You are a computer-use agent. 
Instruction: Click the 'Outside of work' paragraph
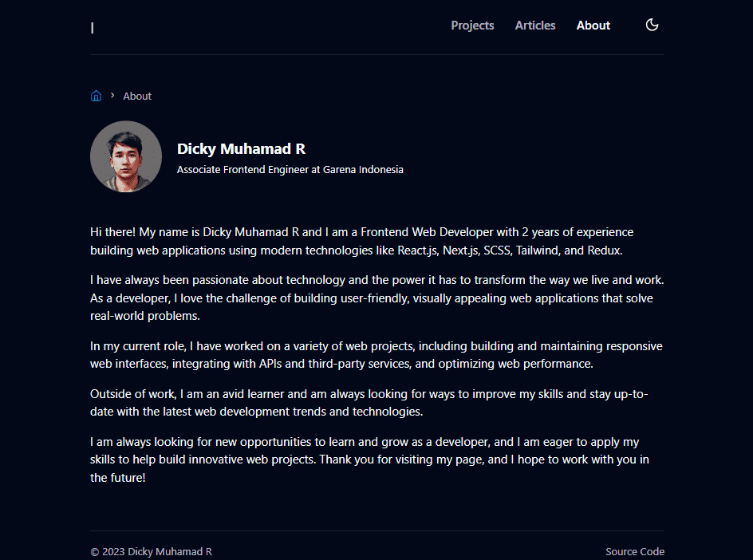pos(369,403)
